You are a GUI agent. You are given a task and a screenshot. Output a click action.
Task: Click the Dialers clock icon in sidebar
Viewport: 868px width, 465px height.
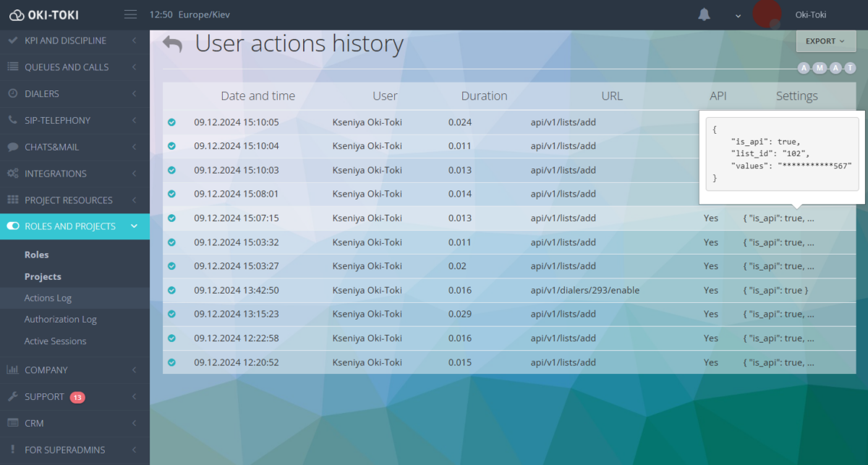[x=12, y=93]
